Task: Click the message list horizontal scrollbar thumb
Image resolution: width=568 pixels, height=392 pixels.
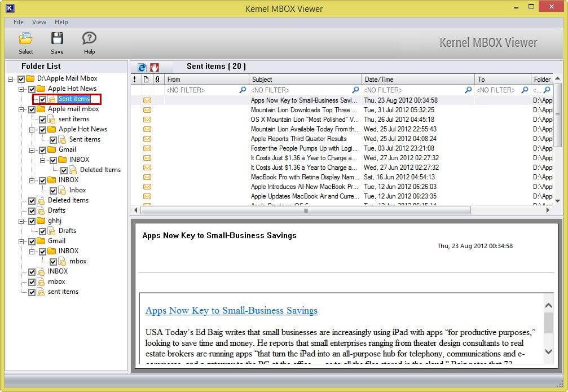Action: pyautogui.click(x=306, y=210)
